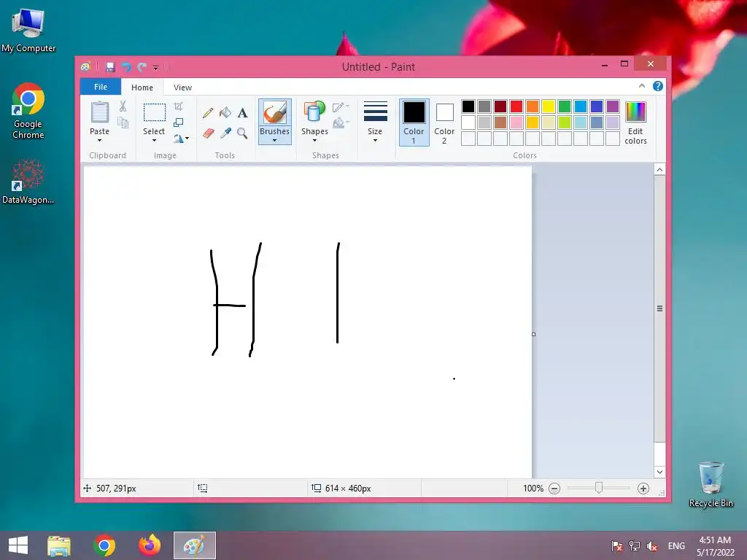Select the Color picker eyedropper
Viewport: 747px width, 560px height.
click(225, 133)
